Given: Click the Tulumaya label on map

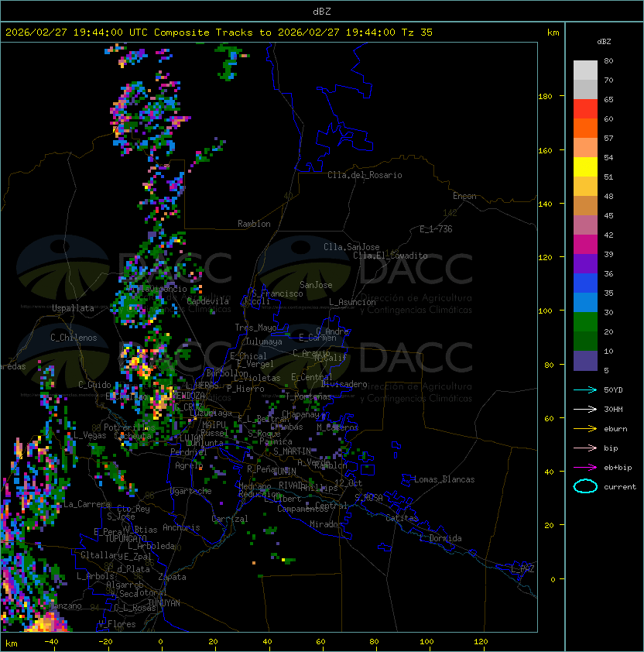Looking at the screenshot, I should coord(264,341).
